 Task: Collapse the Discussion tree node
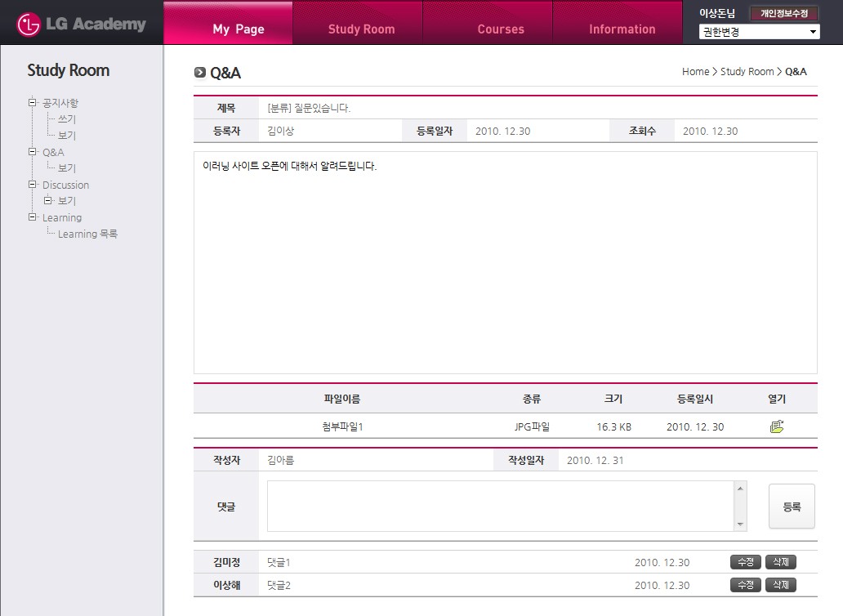[33, 185]
